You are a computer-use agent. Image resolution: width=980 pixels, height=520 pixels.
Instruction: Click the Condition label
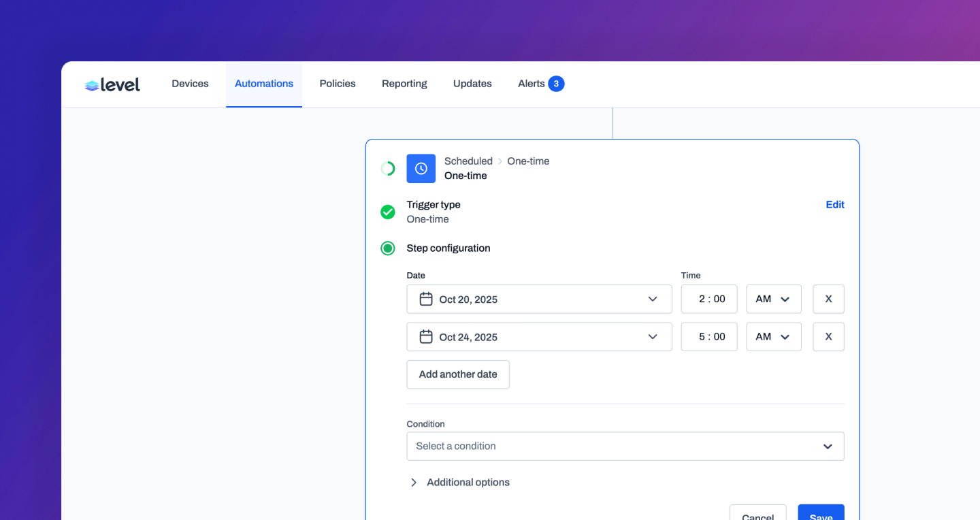tap(425, 424)
